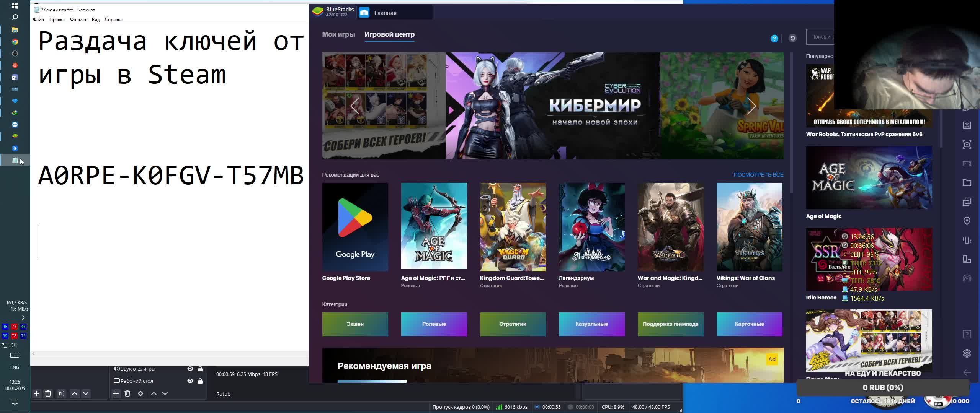Go to next banner slide arrow
This screenshot has height=413, width=980.
point(751,106)
